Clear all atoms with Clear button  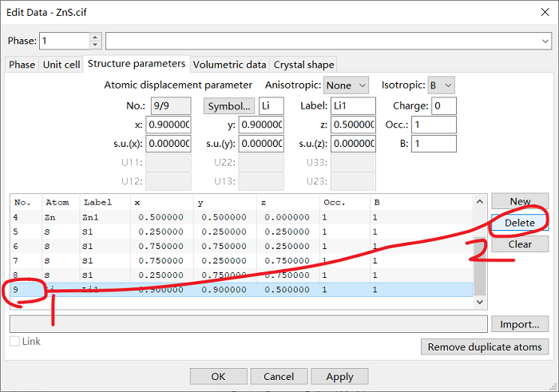click(520, 244)
